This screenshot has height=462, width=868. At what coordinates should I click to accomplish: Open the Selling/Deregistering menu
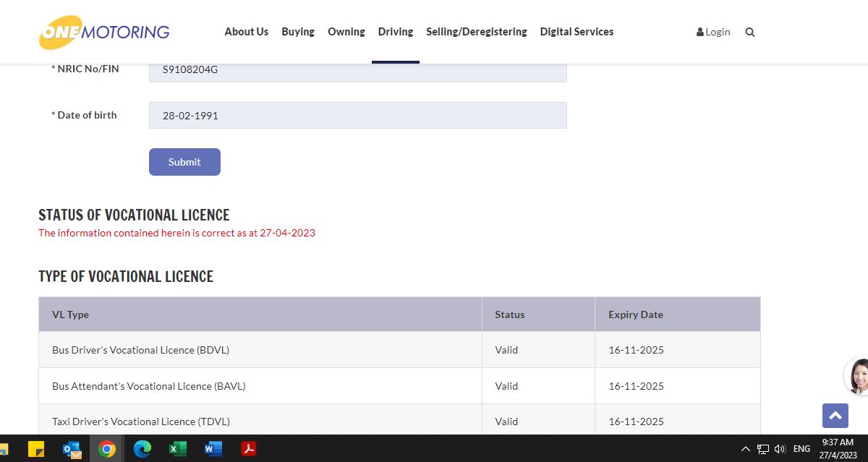point(476,32)
